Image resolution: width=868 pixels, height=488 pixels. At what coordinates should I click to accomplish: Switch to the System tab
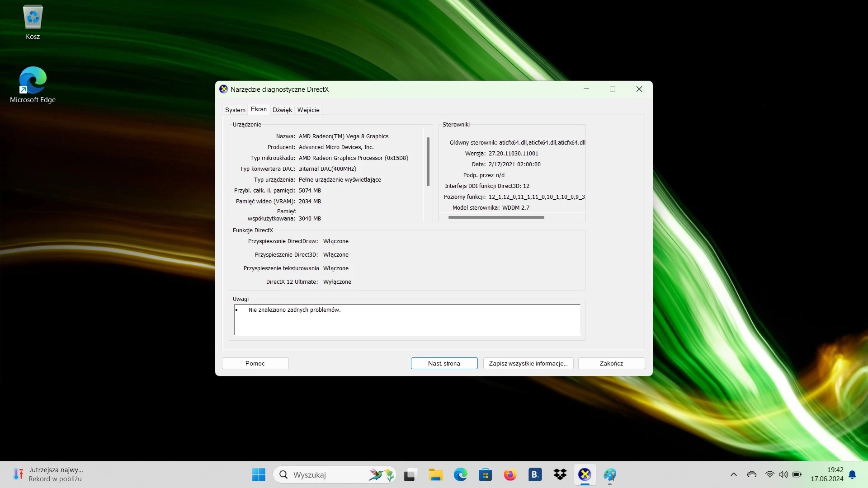click(x=235, y=109)
